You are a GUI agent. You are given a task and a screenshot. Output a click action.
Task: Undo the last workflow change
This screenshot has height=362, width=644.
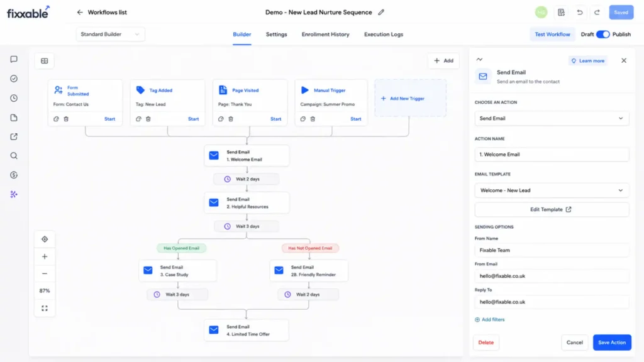tap(579, 13)
